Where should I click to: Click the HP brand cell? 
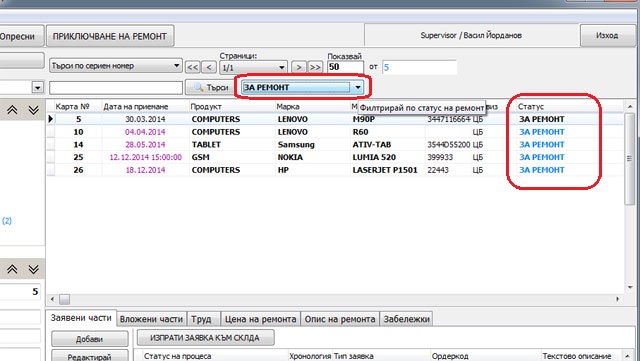tap(283, 170)
